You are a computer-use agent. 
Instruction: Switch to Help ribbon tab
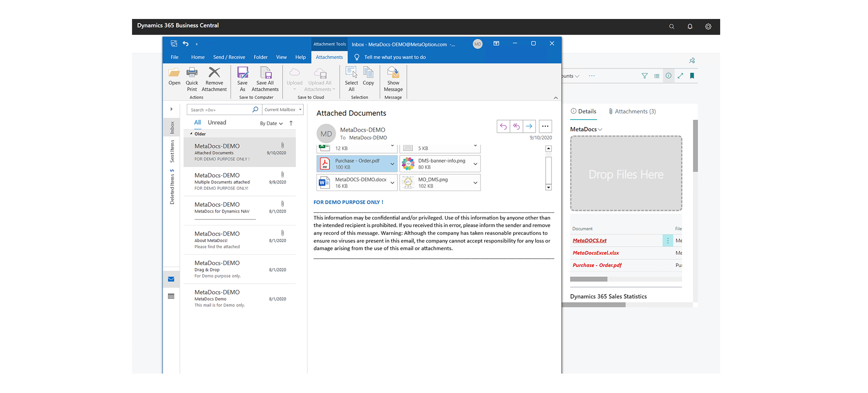(x=301, y=57)
